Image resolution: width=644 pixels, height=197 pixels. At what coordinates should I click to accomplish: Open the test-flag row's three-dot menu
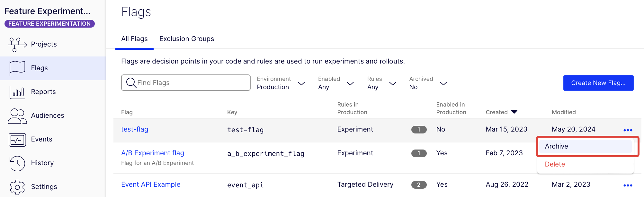[628, 130]
